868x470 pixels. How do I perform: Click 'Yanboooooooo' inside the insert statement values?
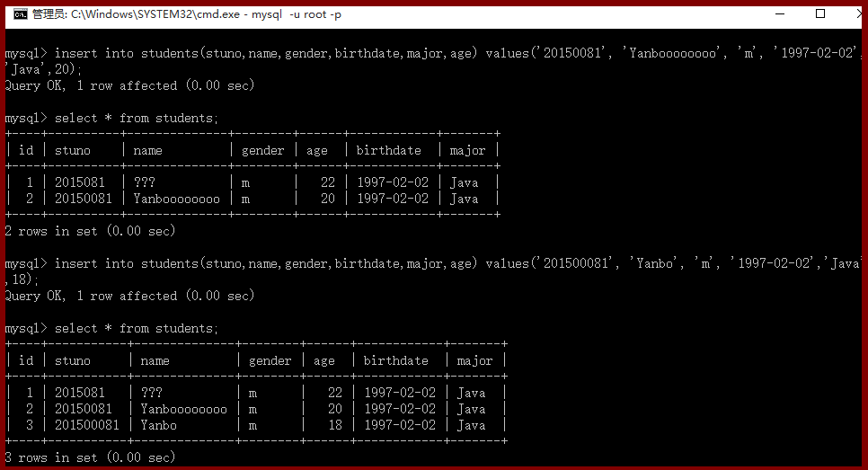click(x=672, y=53)
